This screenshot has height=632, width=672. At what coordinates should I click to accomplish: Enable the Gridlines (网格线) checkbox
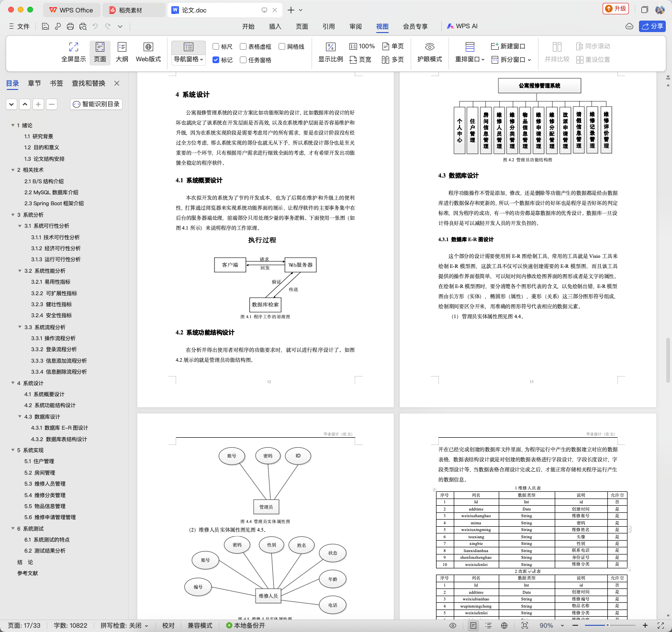pos(282,46)
